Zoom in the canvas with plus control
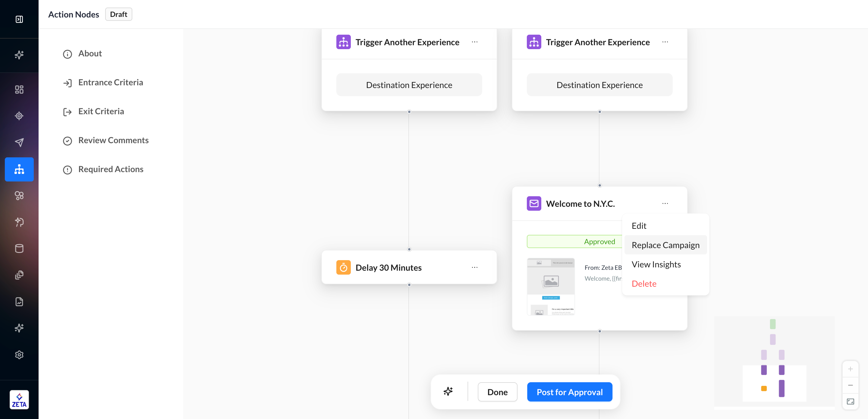This screenshot has width=868, height=419. (850, 369)
